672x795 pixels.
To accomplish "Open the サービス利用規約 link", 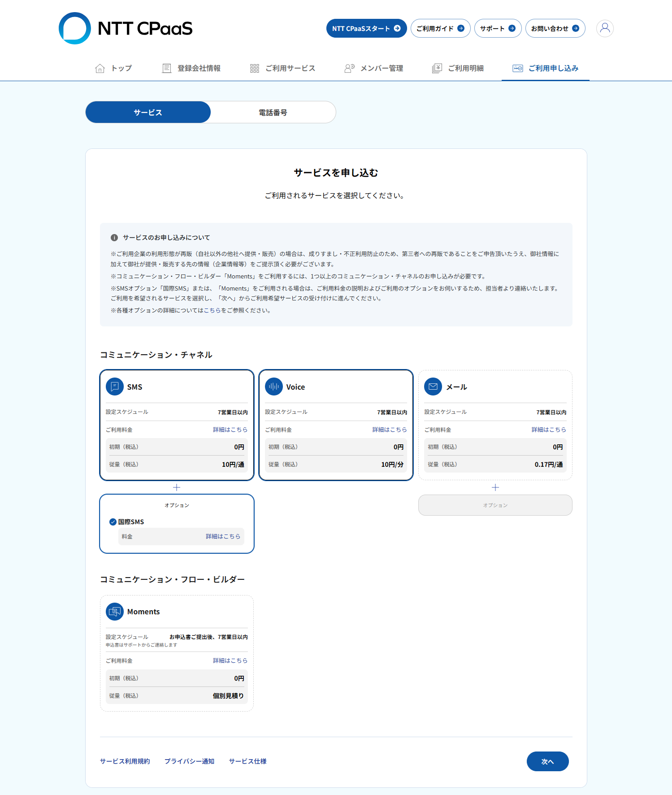I will point(125,761).
